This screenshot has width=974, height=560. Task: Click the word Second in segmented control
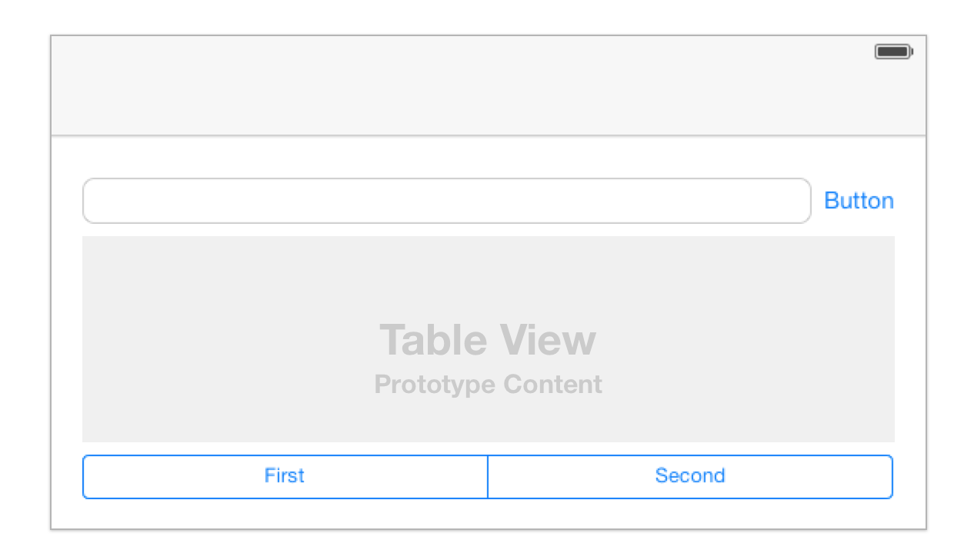[x=690, y=476]
